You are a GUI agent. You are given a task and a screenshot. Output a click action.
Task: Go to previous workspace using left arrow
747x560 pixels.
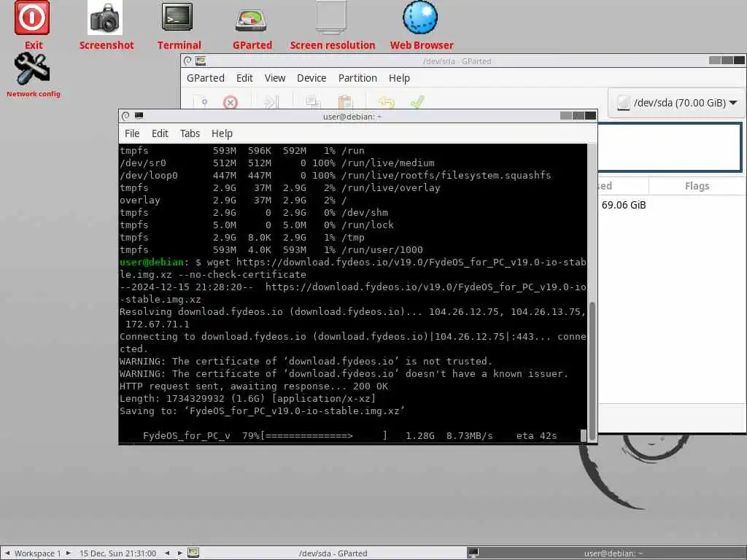[x=7, y=553]
